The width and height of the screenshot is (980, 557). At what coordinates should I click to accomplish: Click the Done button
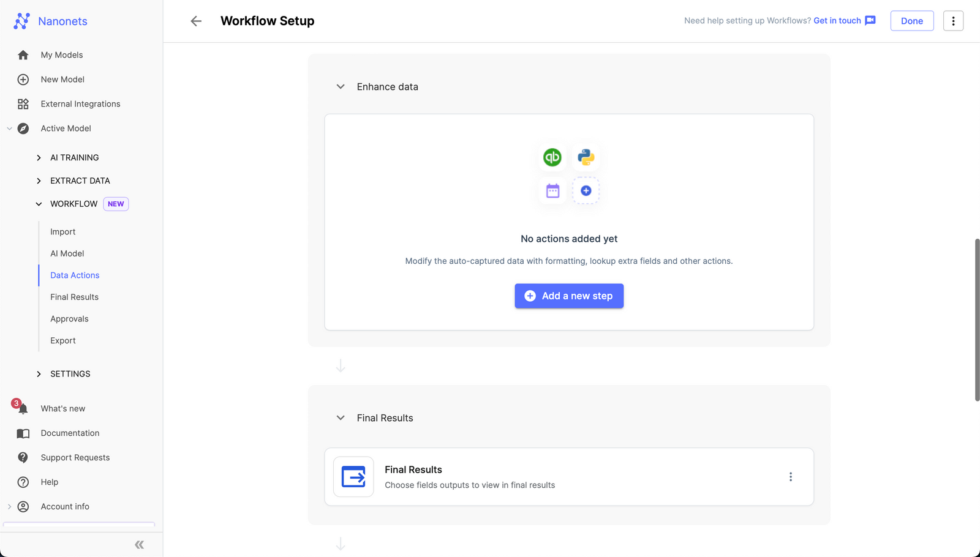[911, 21]
